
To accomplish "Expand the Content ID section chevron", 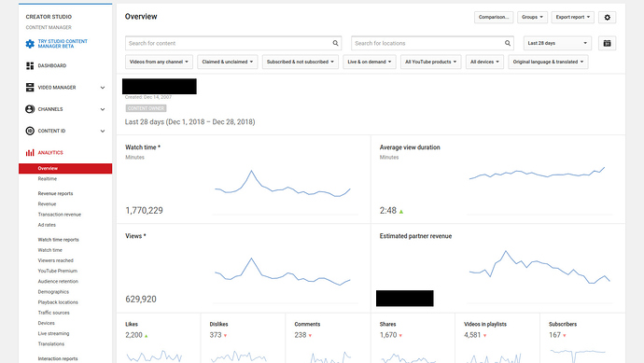I will click(x=103, y=131).
